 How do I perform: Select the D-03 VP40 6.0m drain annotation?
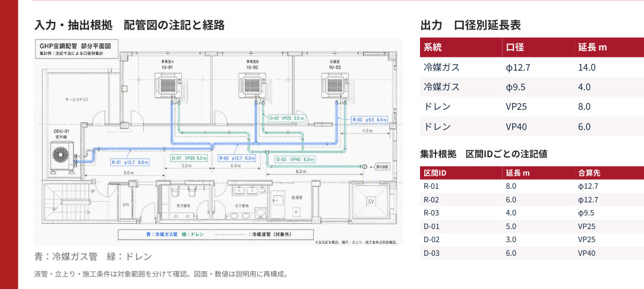click(295, 160)
